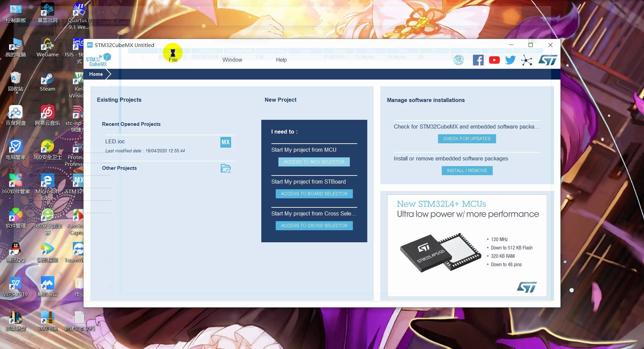Viewport: 644px width, 349px height.
Task: Open the 新建文本文档 text file icon
Action: click(79, 321)
